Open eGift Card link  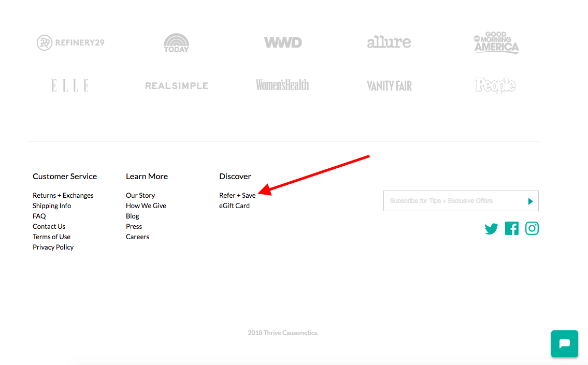234,206
